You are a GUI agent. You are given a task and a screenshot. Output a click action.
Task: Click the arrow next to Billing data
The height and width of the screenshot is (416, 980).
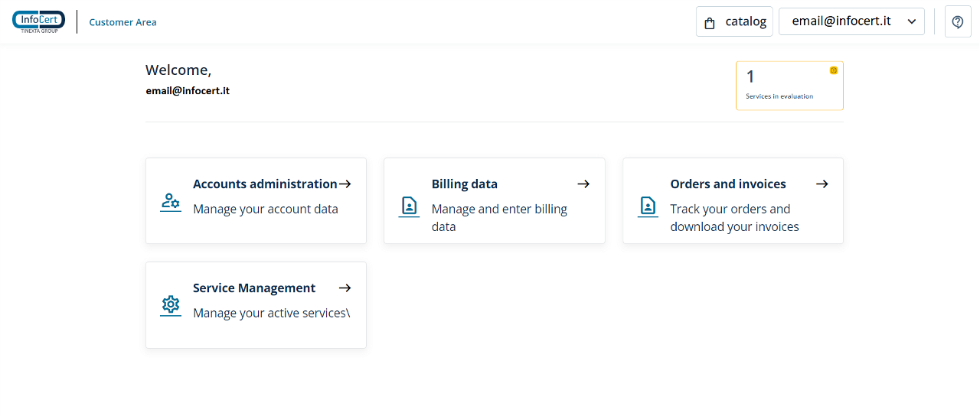[x=583, y=184]
